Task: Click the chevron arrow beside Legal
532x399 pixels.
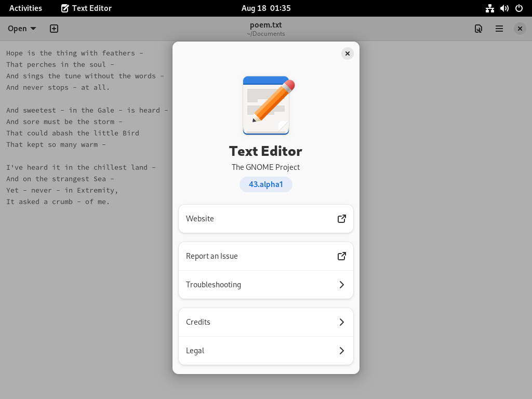Action: [342, 351]
